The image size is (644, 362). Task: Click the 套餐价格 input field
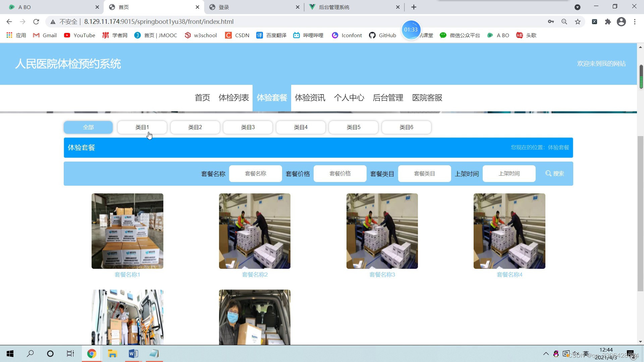coord(340,173)
